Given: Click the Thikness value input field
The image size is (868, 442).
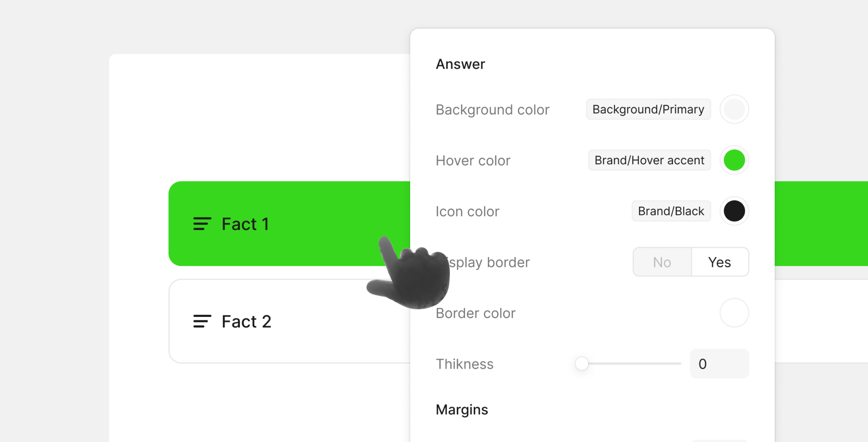Looking at the screenshot, I should (720, 364).
